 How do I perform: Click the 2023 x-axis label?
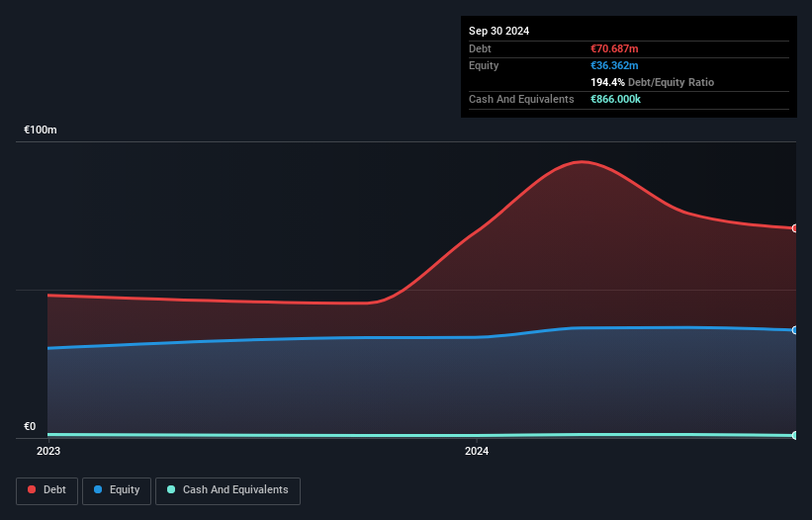[x=48, y=451]
